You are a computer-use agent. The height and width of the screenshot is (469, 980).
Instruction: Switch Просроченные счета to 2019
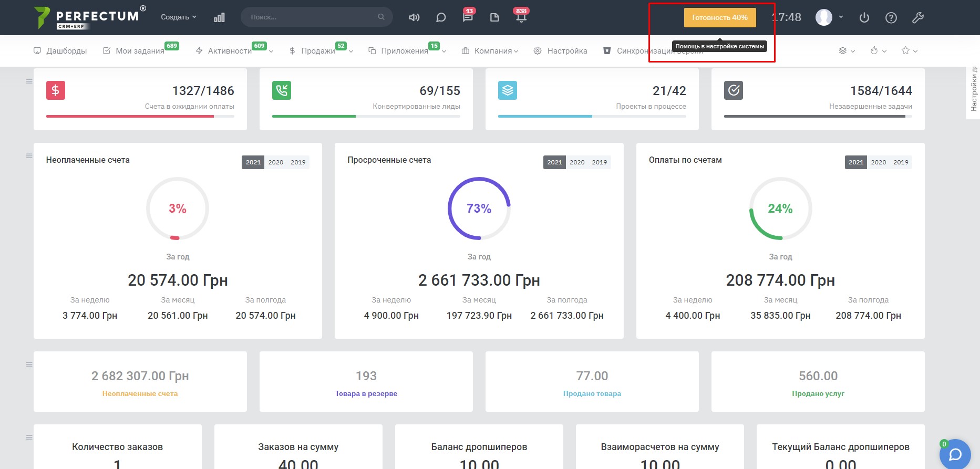click(x=599, y=162)
